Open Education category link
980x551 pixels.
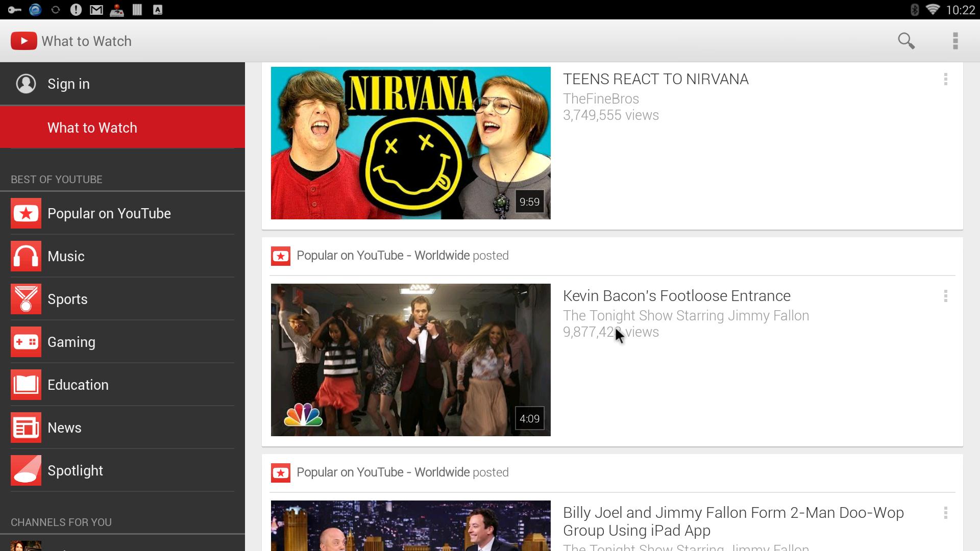click(78, 384)
